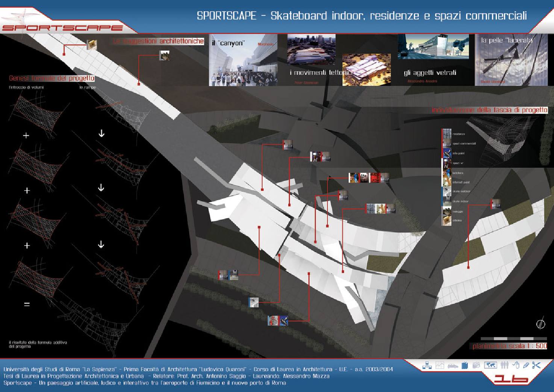Screen dimensions: 554x392
Task: Click the 'individuazione della fascia di progetto' heading
Action: 489,110
